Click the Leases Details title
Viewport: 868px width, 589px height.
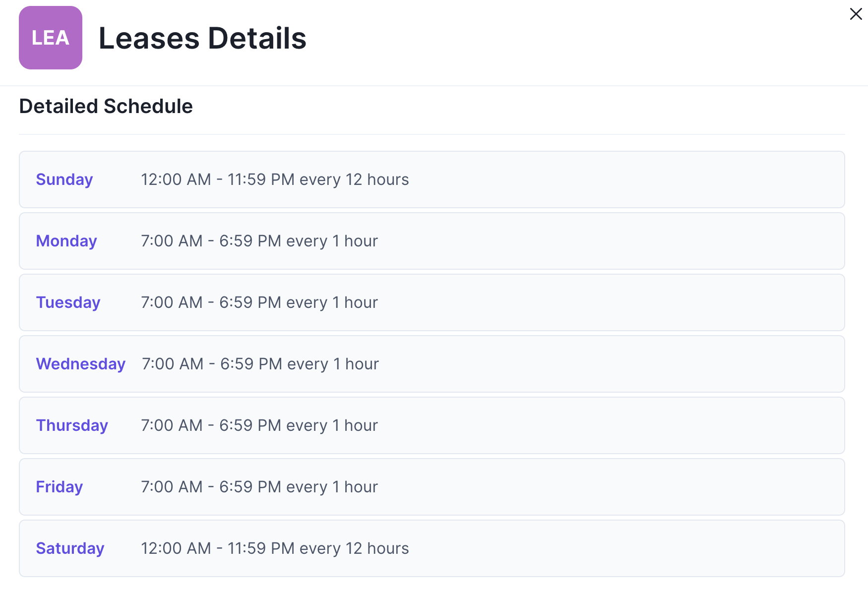click(202, 38)
